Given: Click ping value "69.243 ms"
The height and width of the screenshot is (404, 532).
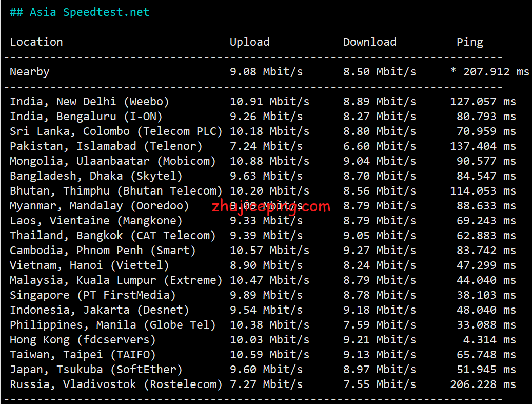Looking at the screenshot, I should [486, 221].
